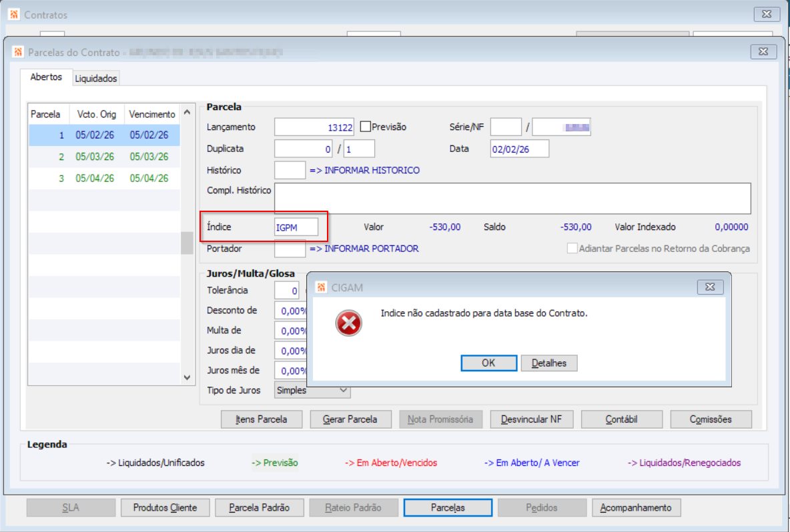Click the Contratos window title icon
The width and height of the screenshot is (790, 532).
[x=14, y=15]
